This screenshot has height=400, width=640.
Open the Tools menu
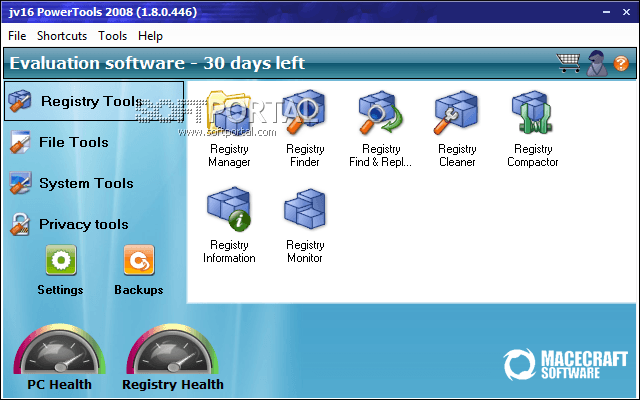click(112, 36)
